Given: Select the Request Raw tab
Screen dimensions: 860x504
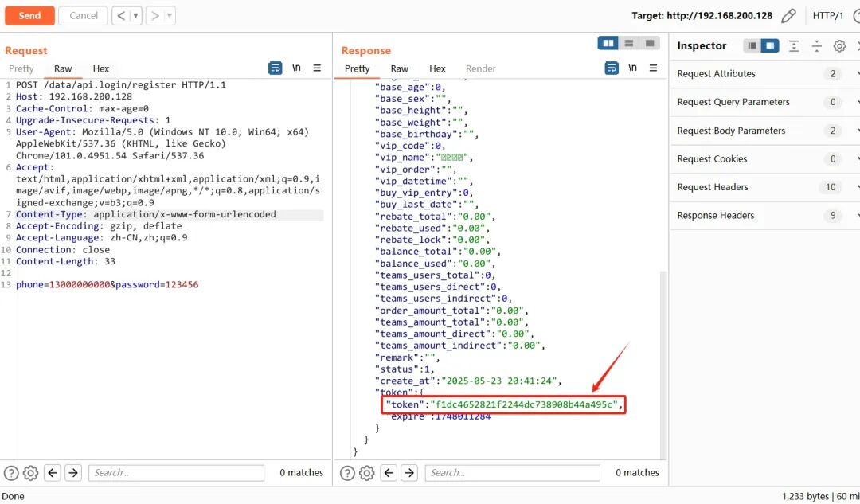Looking at the screenshot, I should point(63,68).
